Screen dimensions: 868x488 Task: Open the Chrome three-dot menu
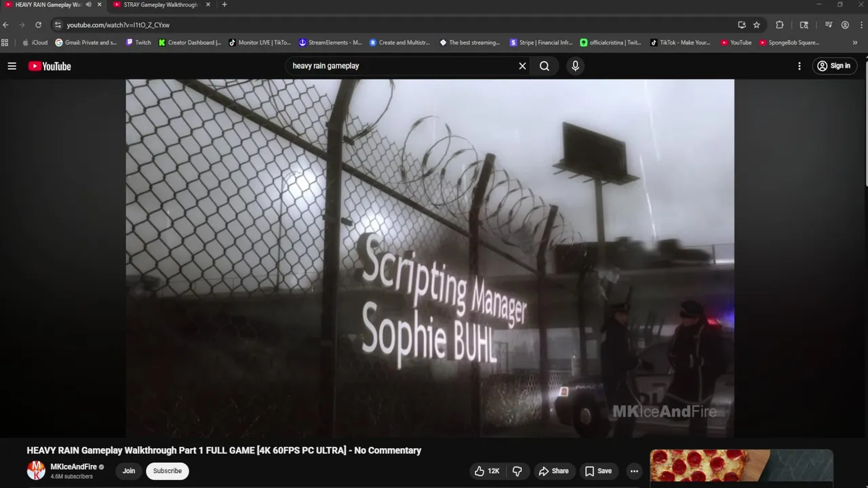coord(861,25)
